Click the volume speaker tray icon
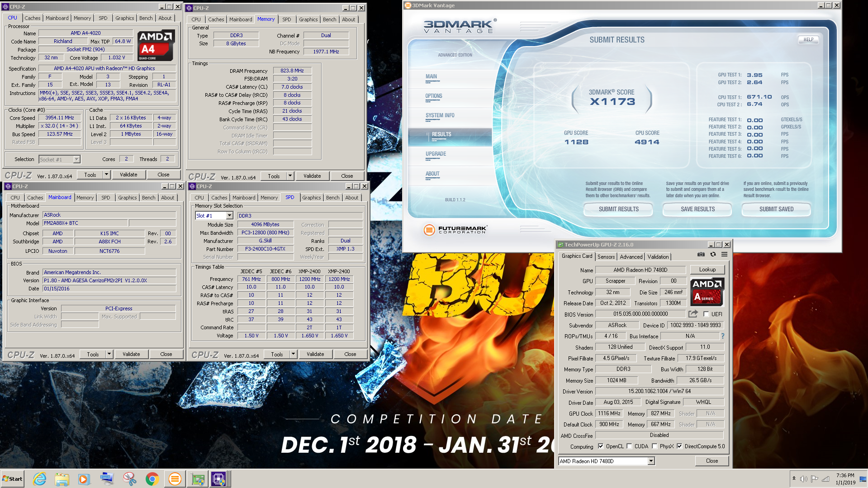 (804, 479)
